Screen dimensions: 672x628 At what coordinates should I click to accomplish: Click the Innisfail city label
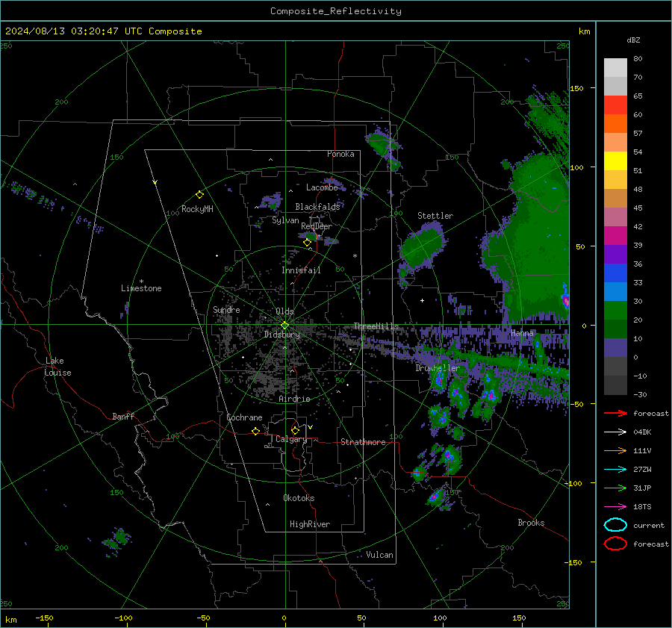301,270
